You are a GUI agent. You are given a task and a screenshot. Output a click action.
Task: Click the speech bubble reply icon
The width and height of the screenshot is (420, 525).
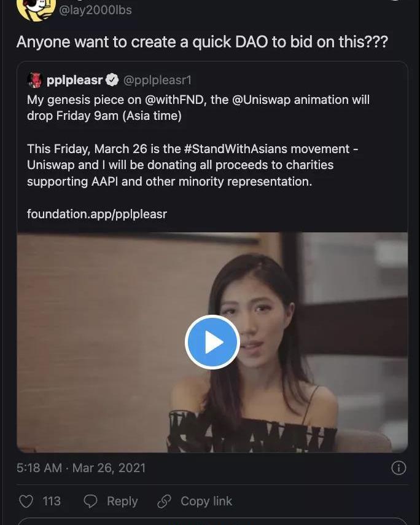pyautogui.click(x=90, y=502)
